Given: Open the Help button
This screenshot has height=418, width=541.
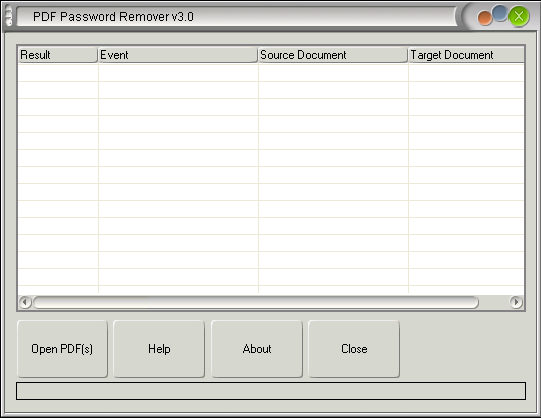Looking at the screenshot, I should tap(159, 349).
